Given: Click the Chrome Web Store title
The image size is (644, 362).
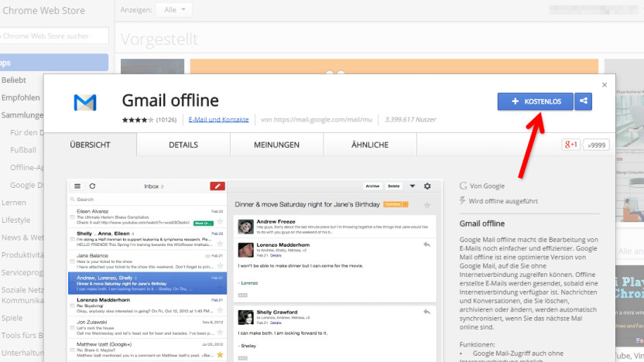Looking at the screenshot, I should [43, 10].
